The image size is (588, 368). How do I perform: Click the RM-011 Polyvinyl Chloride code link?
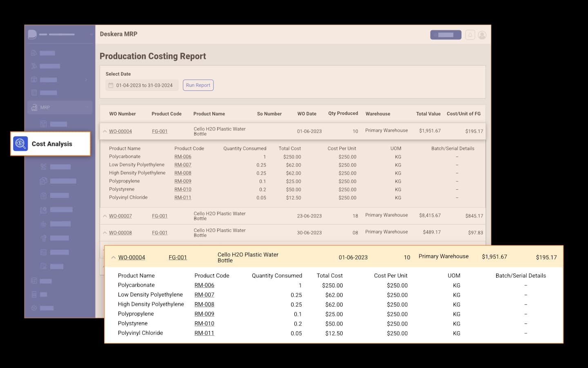pos(204,333)
